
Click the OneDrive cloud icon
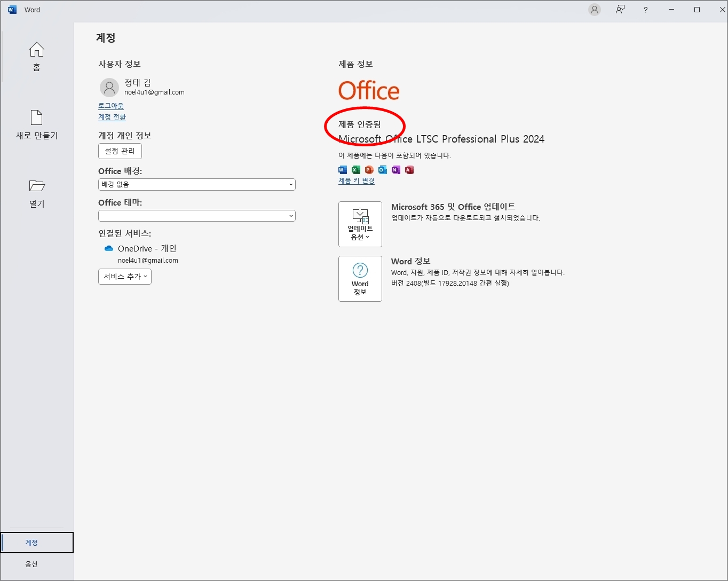tap(109, 249)
